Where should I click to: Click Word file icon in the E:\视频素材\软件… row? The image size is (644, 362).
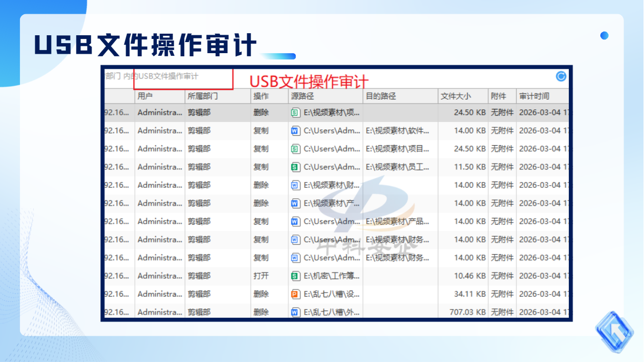pyautogui.click(x=295, y=130)
